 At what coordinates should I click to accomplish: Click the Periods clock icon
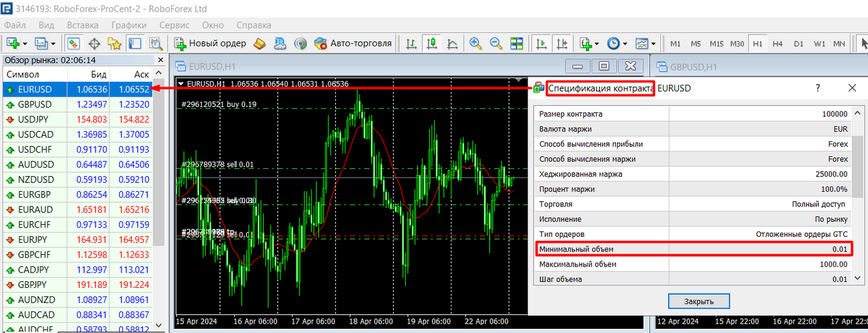[613, 43]
